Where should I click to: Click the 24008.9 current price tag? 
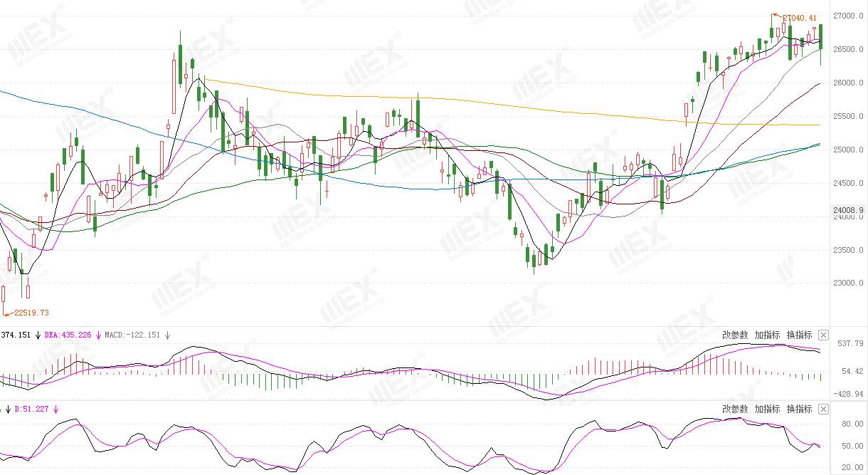(850, 210)
